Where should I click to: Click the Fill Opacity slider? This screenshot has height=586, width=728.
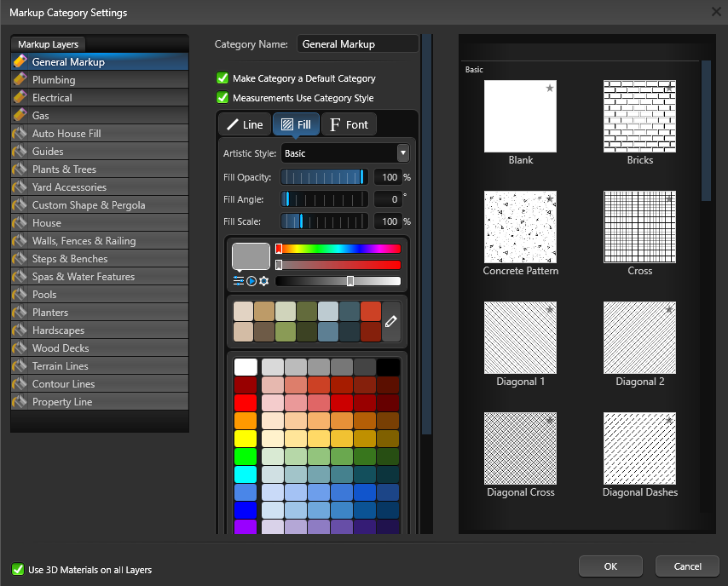[x=324, y=177]
